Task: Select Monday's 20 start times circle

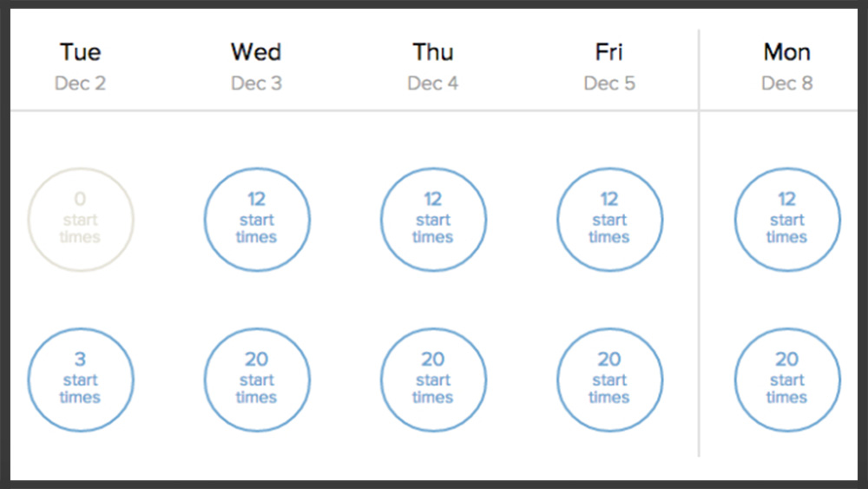Action: tap(786, 380)
